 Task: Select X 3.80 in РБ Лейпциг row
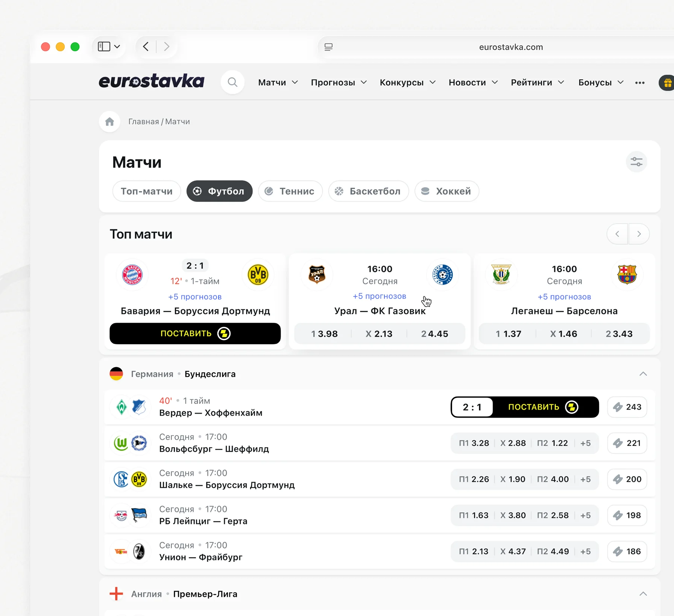tap(513, 515)
